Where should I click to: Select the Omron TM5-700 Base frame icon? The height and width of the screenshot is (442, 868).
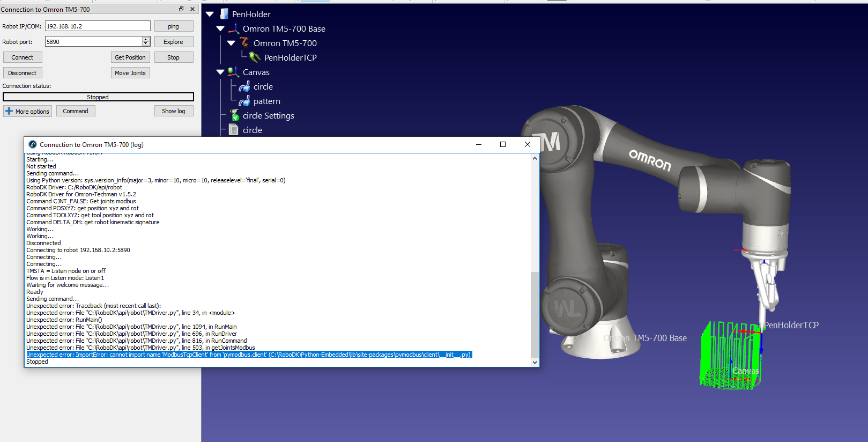[x=234, y=28]
